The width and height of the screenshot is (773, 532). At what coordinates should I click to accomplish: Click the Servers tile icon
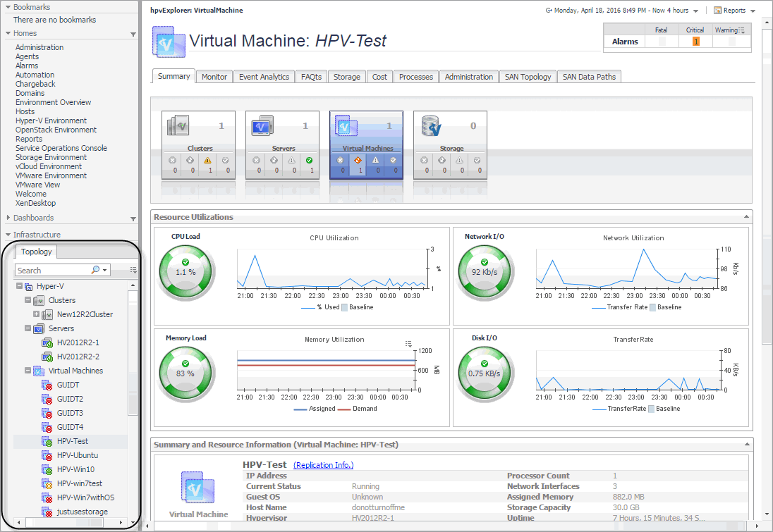click(262, 125)
